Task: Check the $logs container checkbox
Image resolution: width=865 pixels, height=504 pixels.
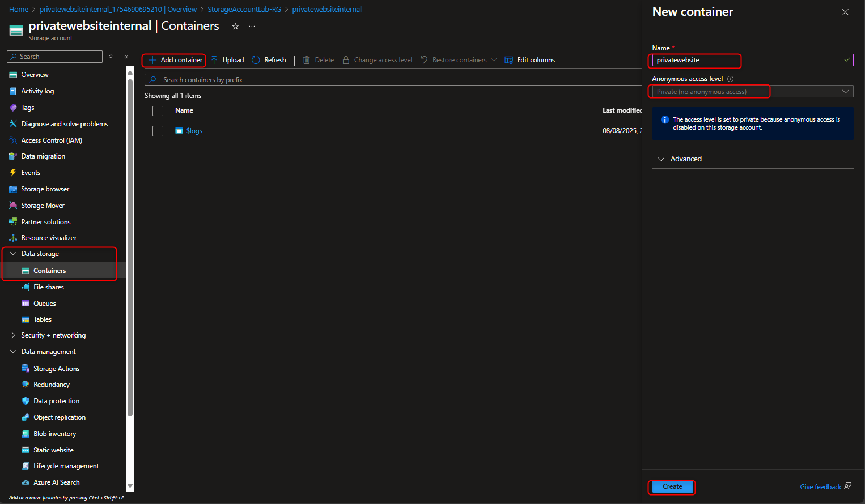Action: click(x=158, y=130)
